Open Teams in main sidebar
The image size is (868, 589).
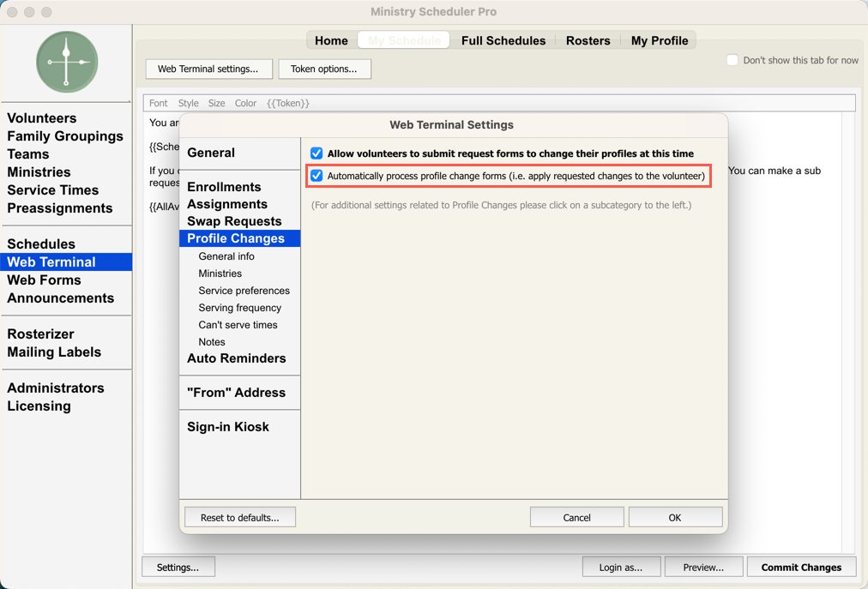click(x=66, y=153)
